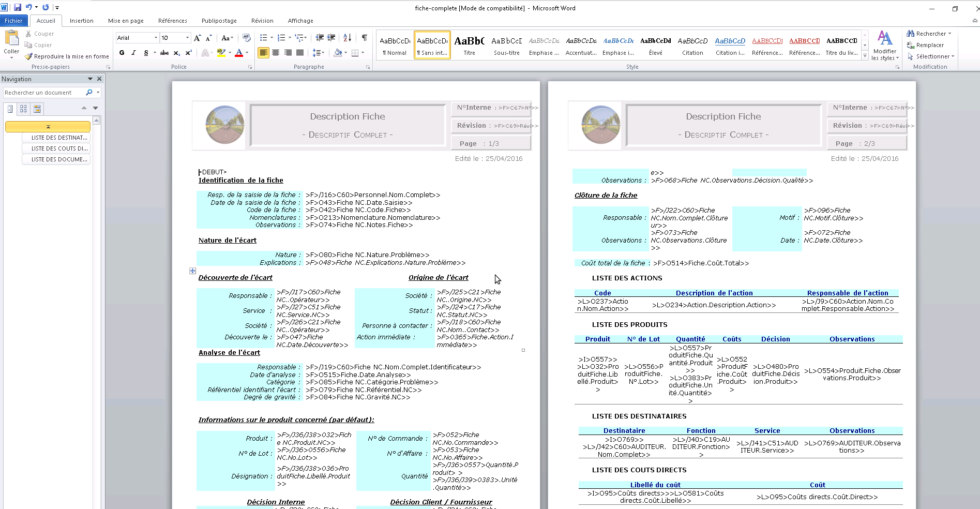Apply the Normal style

tap(395, 45)
